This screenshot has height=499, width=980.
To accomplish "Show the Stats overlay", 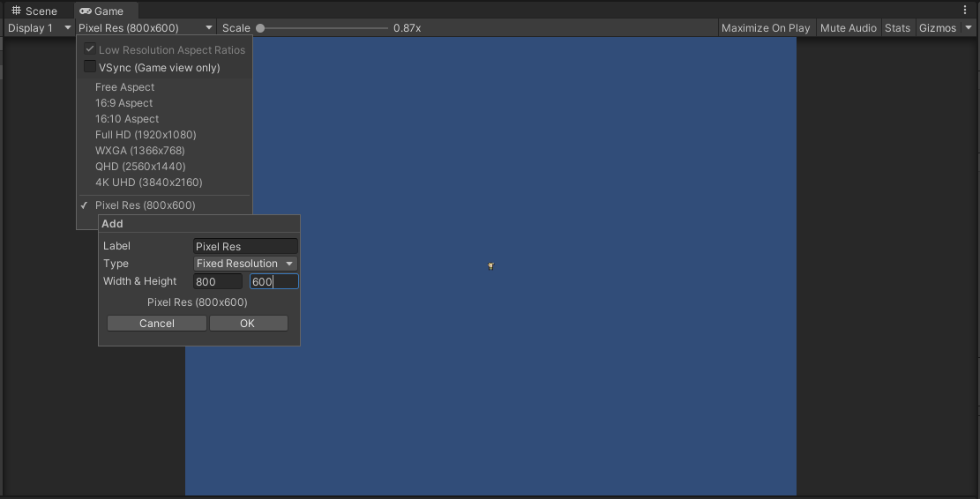I will 897,27.
